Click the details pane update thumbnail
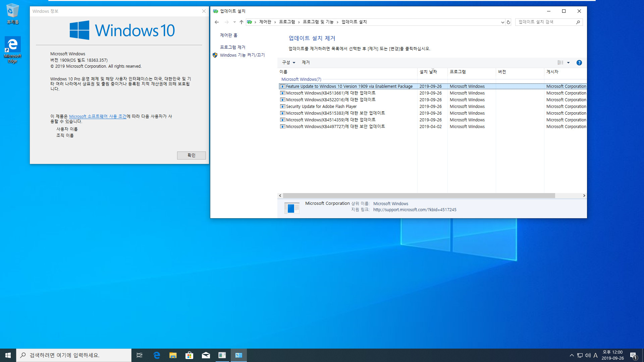 [291, 208]
